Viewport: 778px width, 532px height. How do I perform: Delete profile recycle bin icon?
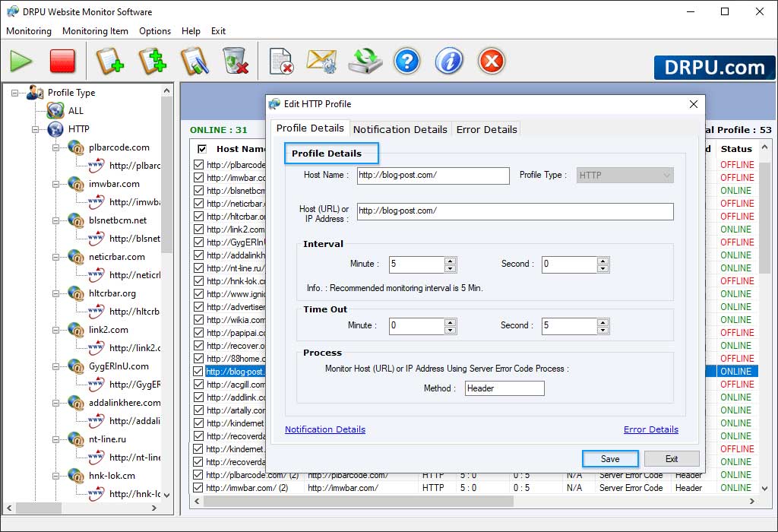[236, 62]
